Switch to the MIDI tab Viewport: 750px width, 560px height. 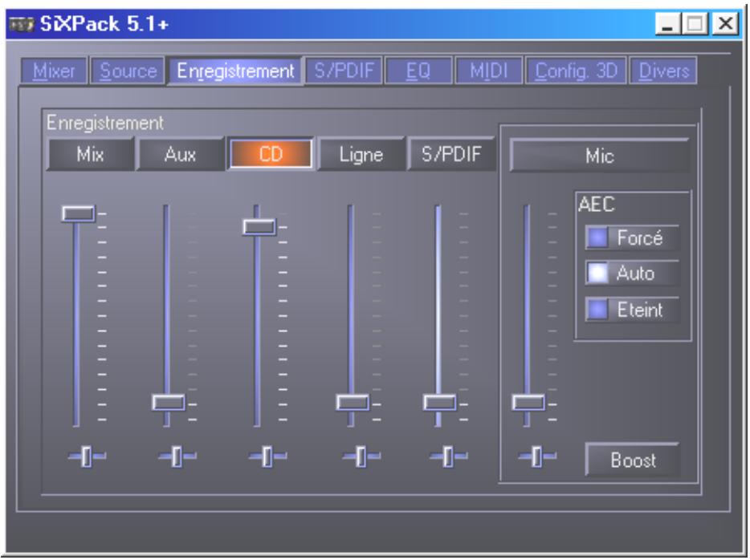[x=488, y=71]
